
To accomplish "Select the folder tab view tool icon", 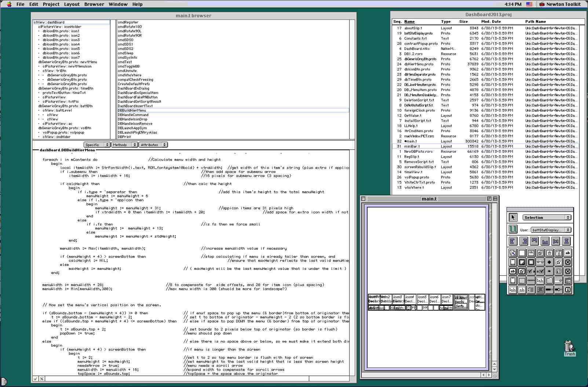I will point(549,281).
